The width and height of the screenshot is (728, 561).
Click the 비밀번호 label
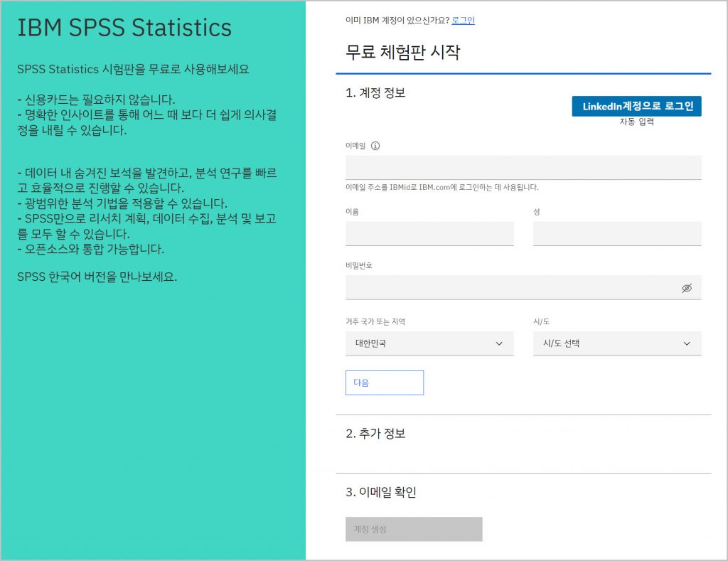(358, 266)
